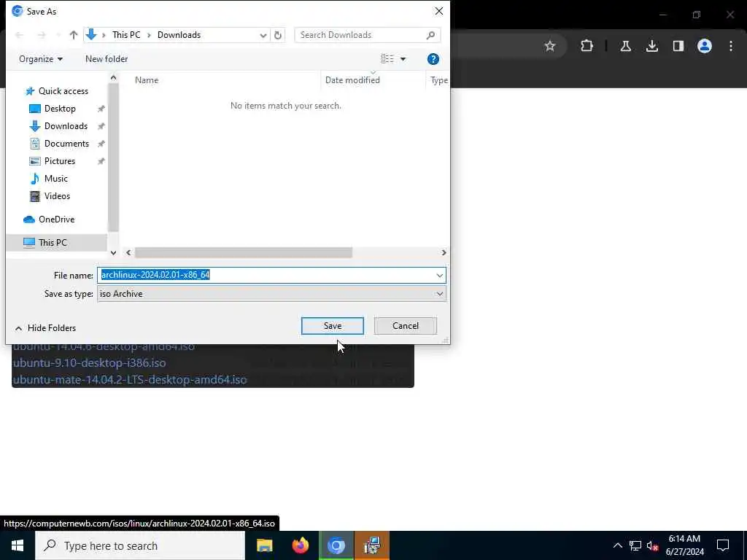Open the Save as type combo box
This screenshot has width=747, height=560.
click(x=271, y=294)
